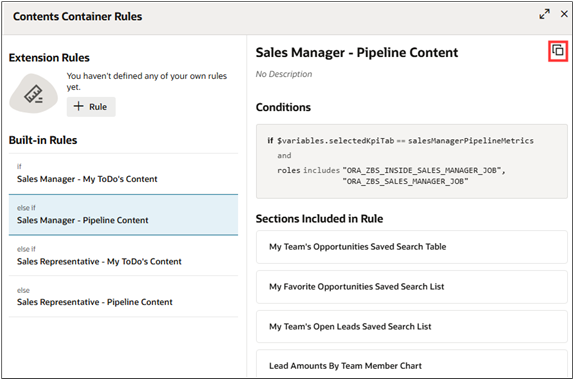
Task: Click the Sales Manager - Pipeline Content heading
Action: [x=357, y=53]
